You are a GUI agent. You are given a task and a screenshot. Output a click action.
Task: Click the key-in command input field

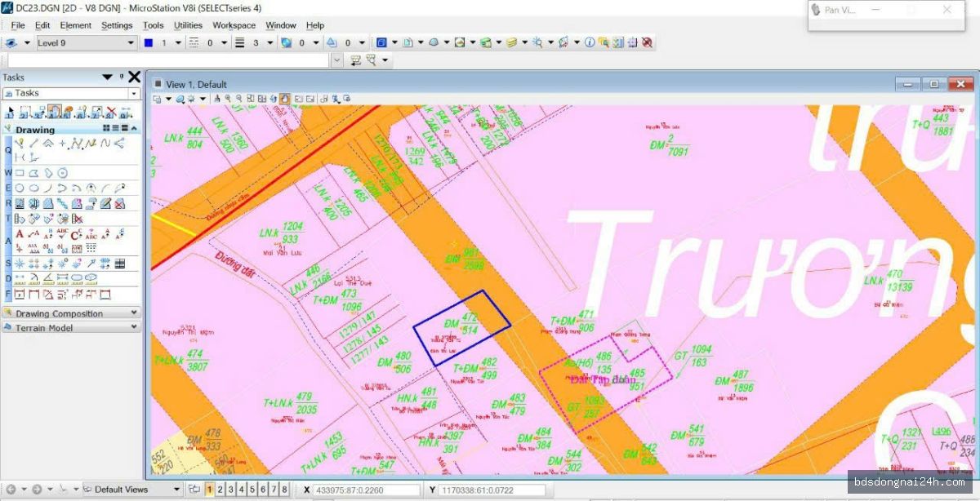[x=169, y=60]
